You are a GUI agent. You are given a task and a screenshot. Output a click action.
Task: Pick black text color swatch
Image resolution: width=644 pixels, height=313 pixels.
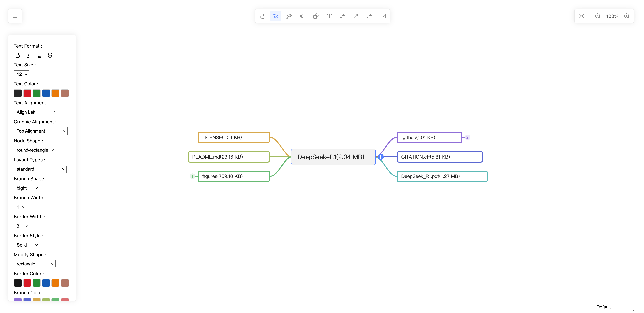(18, 93)
